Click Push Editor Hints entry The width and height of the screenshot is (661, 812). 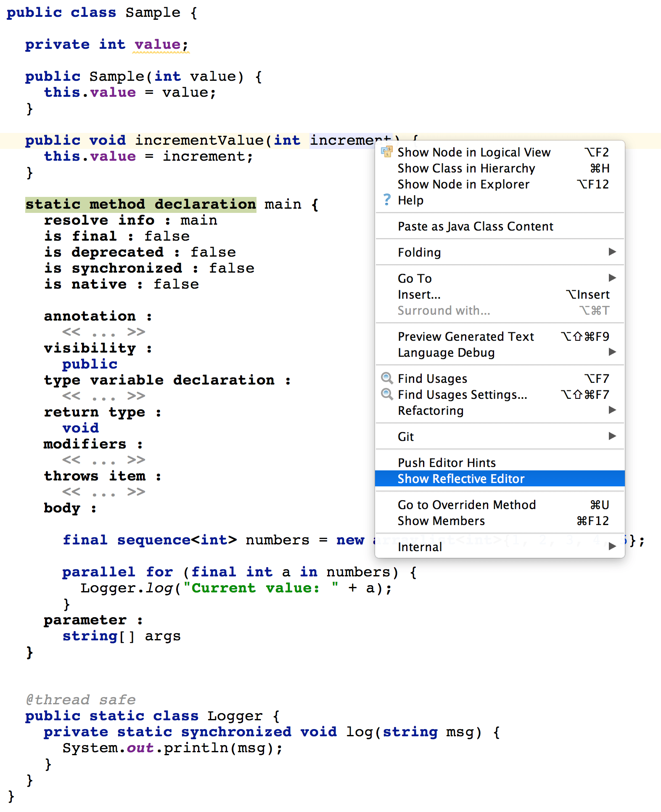click(x=447, y=463)
